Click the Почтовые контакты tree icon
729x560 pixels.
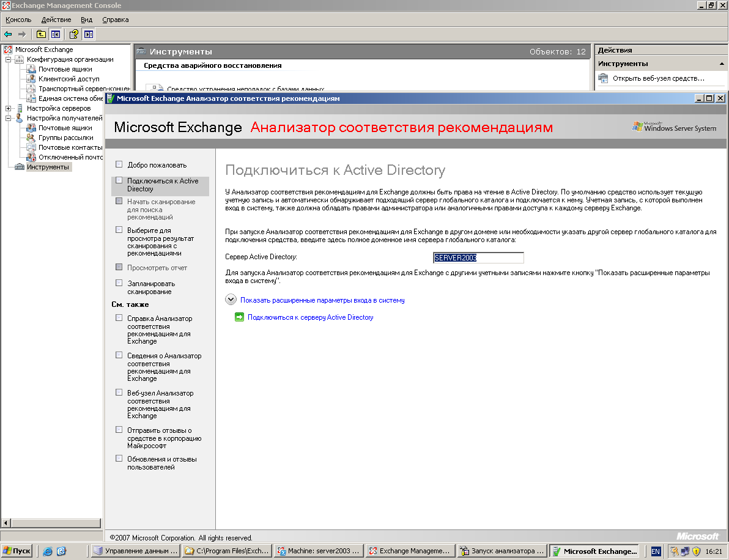pyautogui.click(x=31, y=147)
